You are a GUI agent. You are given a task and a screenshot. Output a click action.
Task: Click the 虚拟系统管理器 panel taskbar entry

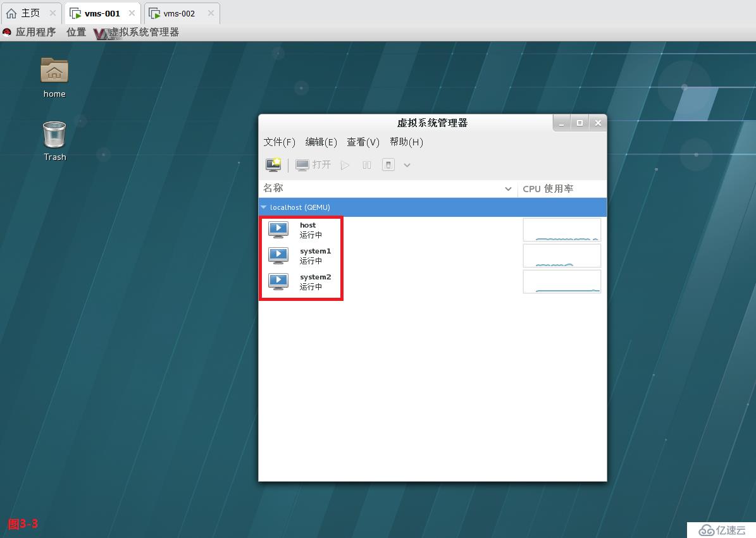pos(137,33)
